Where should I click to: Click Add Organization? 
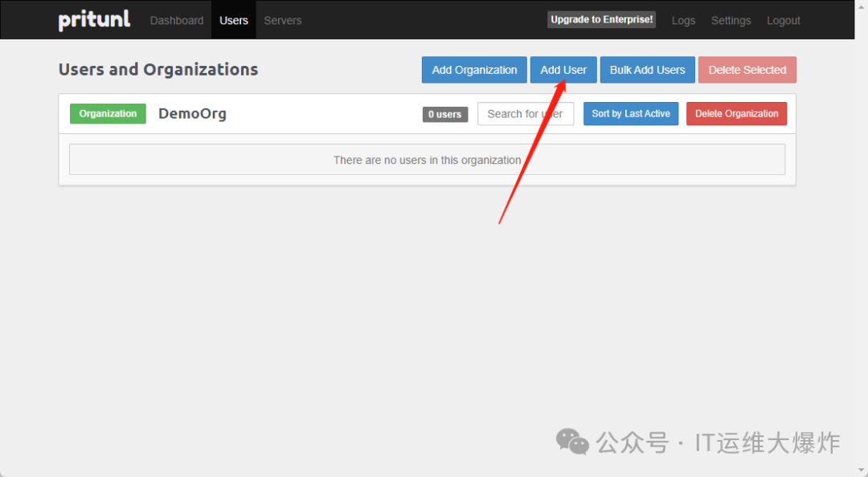point(473,70)
